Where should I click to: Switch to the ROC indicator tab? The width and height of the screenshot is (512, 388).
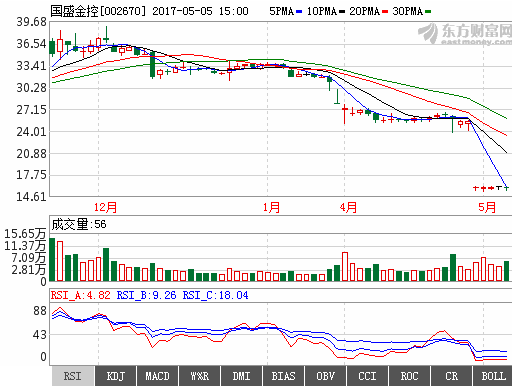click(409, 376)
